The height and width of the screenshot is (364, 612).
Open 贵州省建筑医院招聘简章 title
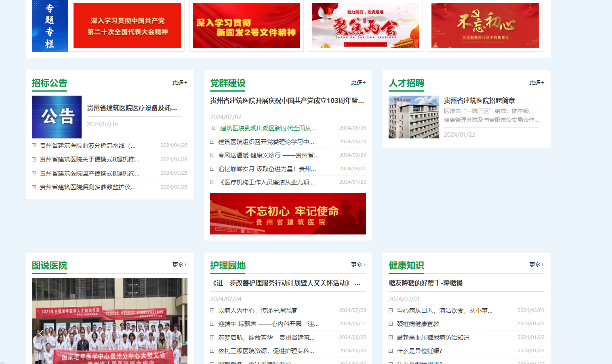point(480,100)
